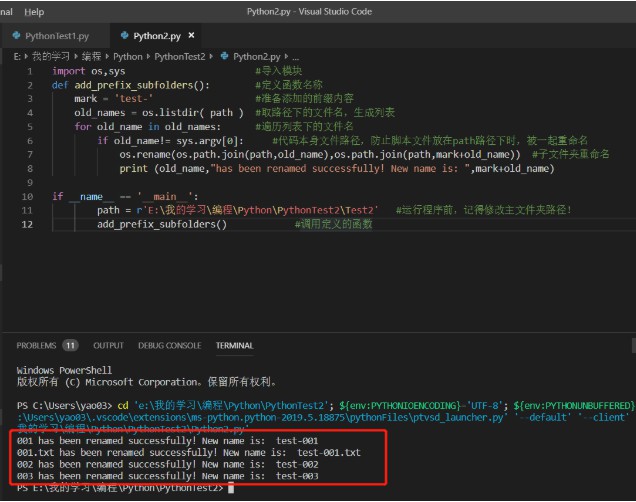Close the Python2.py tab
This screenshot has height=502, width=636.
(191, 36)
